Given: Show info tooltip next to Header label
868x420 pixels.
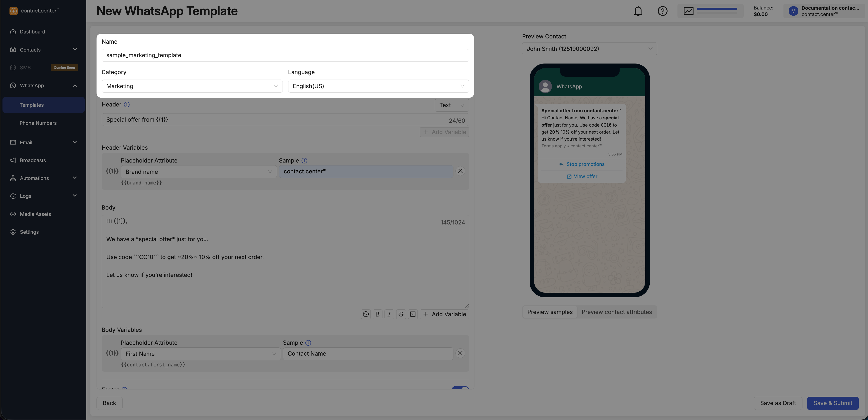Looking at the screenshot, I should point(127,105).
